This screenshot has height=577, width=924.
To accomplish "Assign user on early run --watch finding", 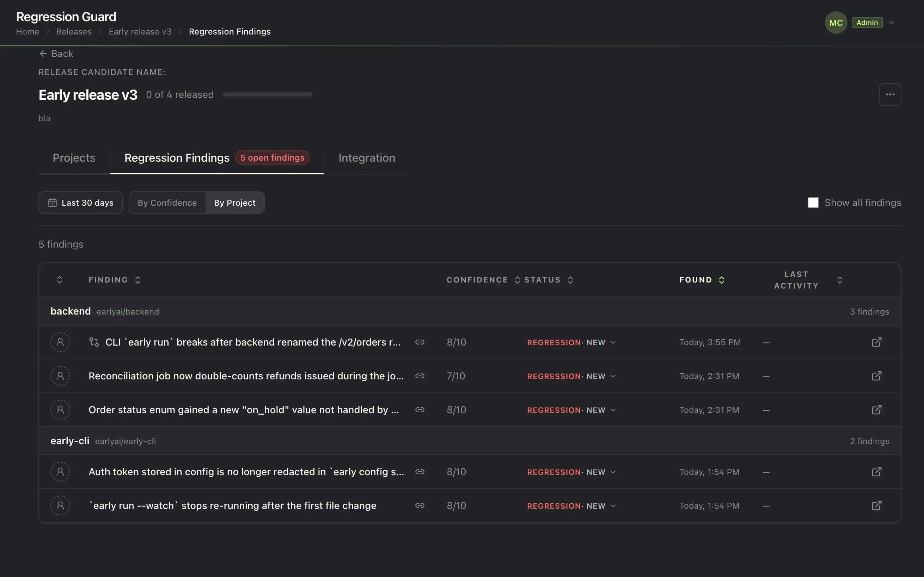I will 60,505.
